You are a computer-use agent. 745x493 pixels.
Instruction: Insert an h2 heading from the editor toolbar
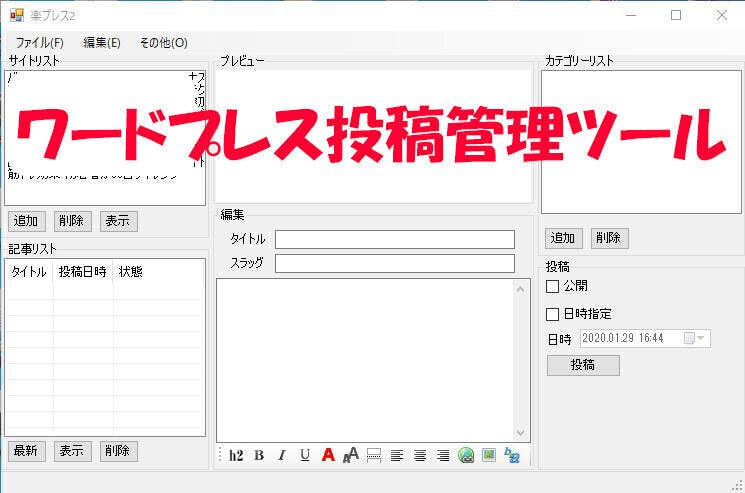point(236,455)
